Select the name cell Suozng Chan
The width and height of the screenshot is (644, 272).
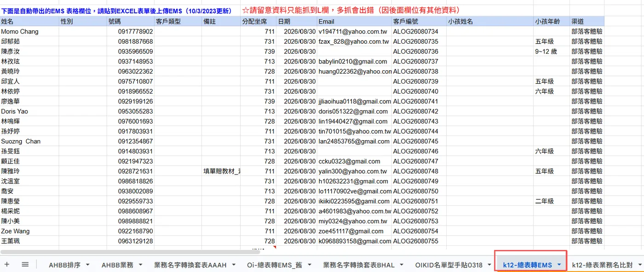pyautogui.click(x=29, y=142)
